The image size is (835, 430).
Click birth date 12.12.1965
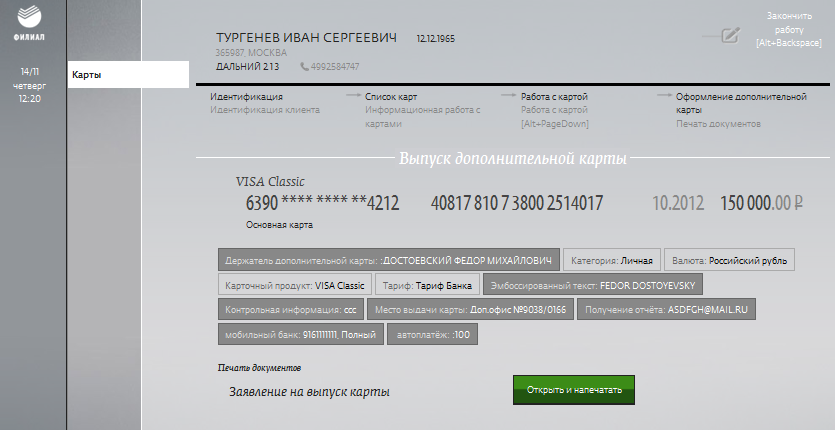point(436,39)
